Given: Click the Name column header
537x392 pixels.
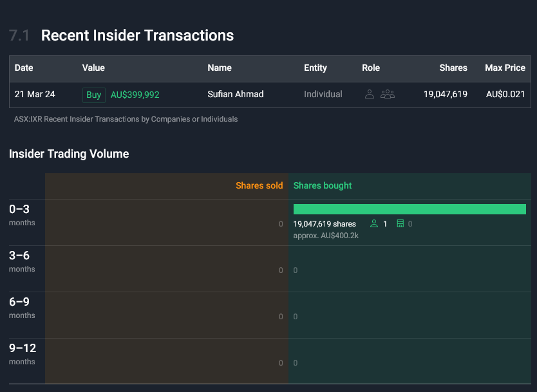Looking at the screenshot, I should (220, 68).
